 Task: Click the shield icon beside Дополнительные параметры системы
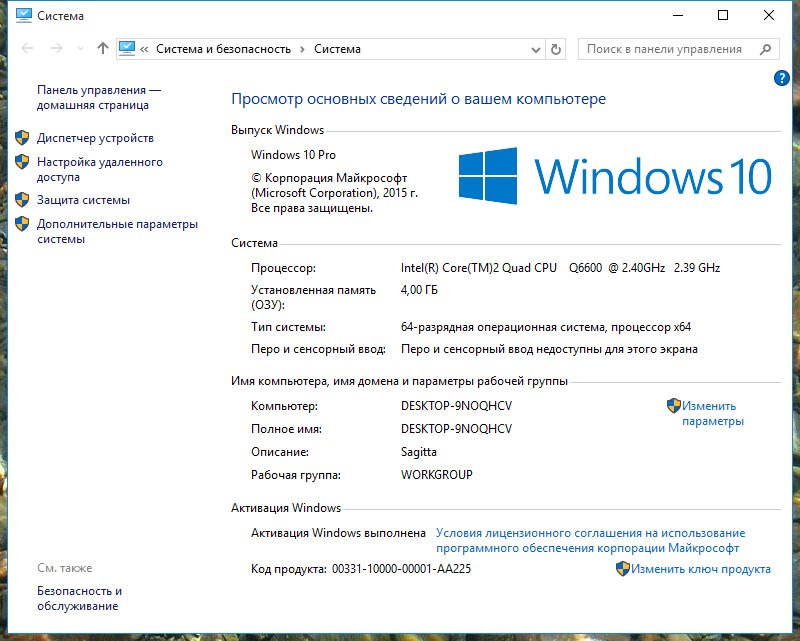pos(22,224)
